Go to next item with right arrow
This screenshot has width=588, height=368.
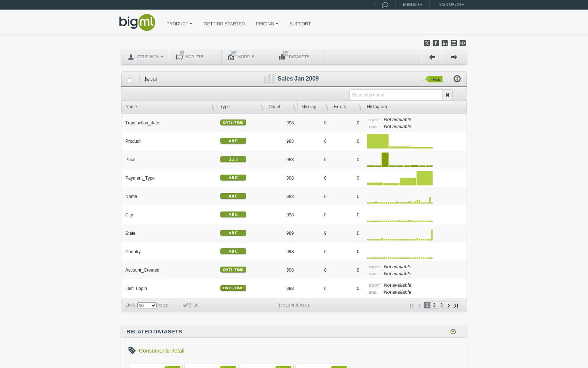[x=454, y=57]
